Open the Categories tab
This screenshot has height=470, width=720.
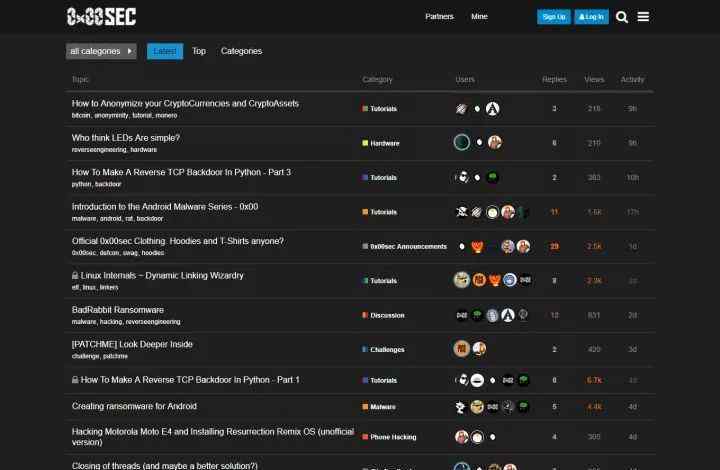(x=241, y=51)
